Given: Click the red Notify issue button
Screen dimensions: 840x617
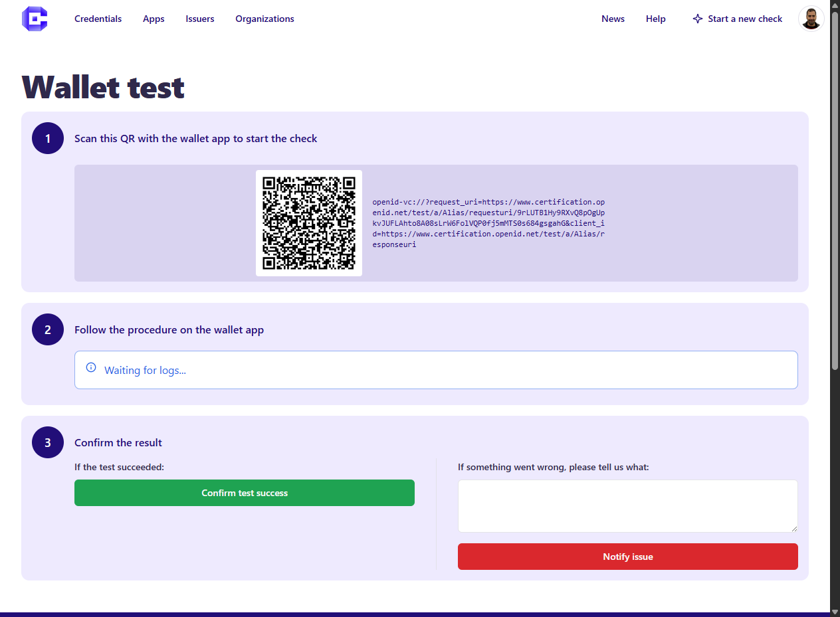Looking at the screenshot, I should [628, 557].
